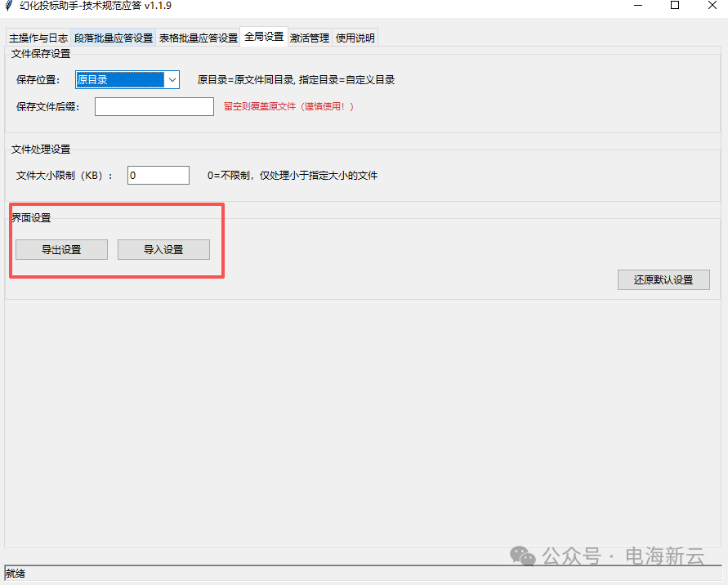Click the feather app icon in title bar
This screenshot has width=728, height=585.
coord(9,6)
